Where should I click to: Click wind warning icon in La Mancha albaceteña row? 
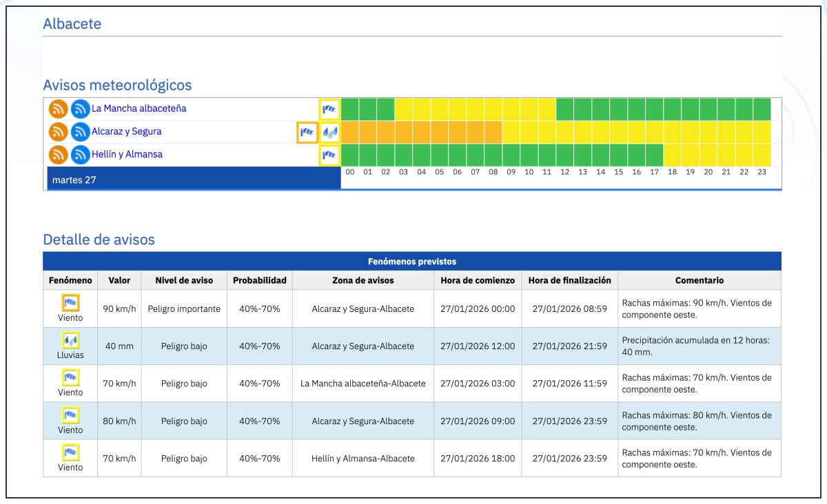[330, 109]
